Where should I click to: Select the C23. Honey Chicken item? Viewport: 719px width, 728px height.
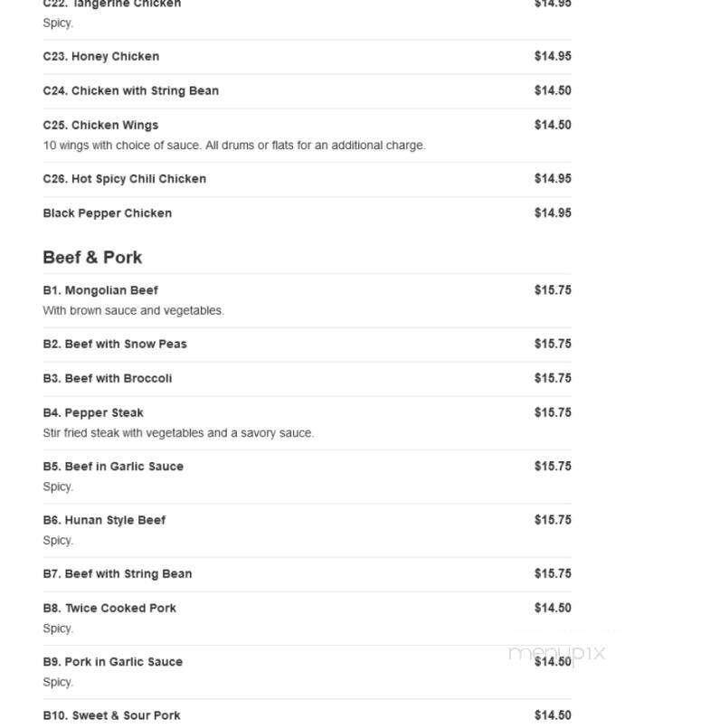tap(307, 57)
